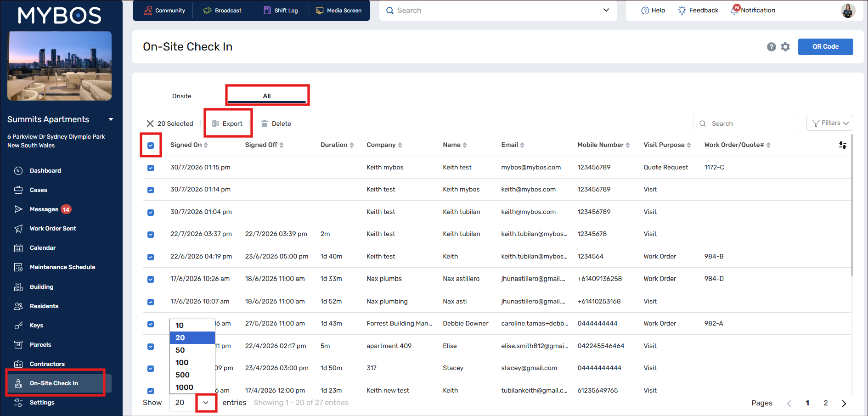This screenshot has height=416, width=868.
Task: Open the Broadcast megaphone icon
Action: coord(208,11)
